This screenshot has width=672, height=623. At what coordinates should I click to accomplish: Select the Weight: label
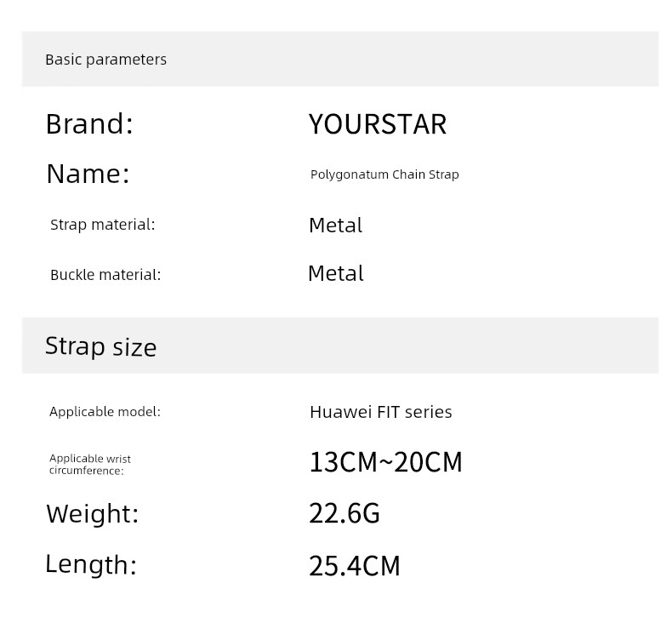click(x=93, y=514)
